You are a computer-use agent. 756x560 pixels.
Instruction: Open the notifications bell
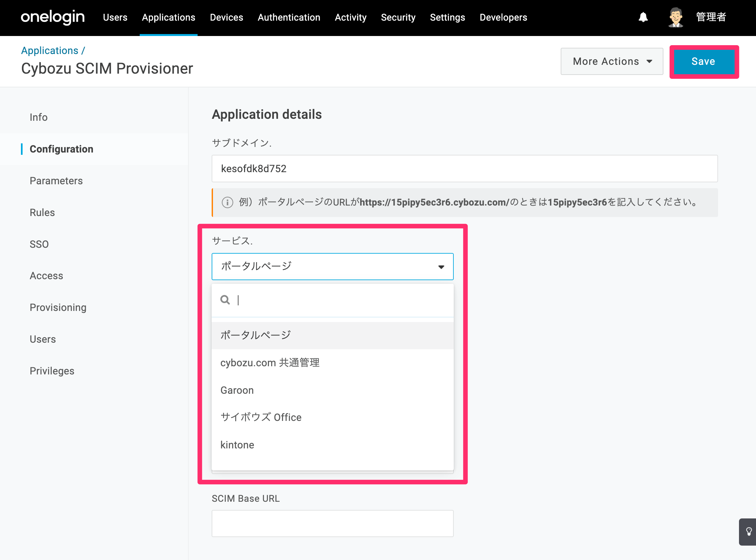pyautogui.click(x=643, y=17)
